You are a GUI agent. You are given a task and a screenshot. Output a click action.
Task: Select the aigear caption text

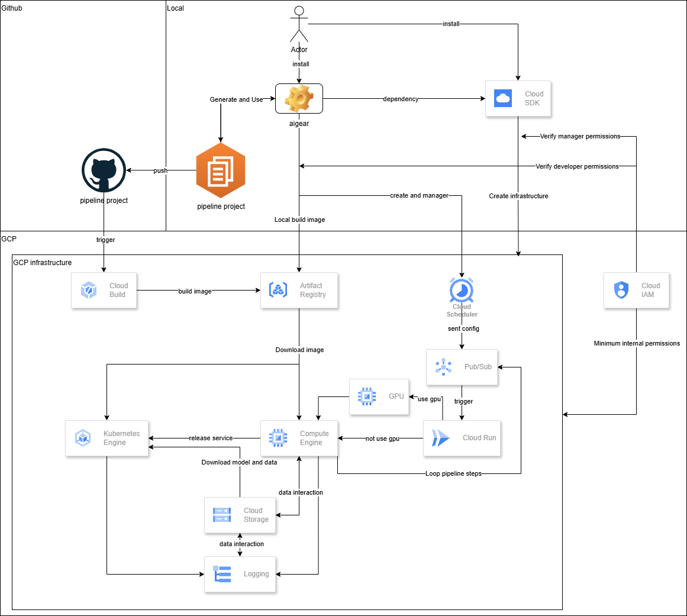(299, 124)
